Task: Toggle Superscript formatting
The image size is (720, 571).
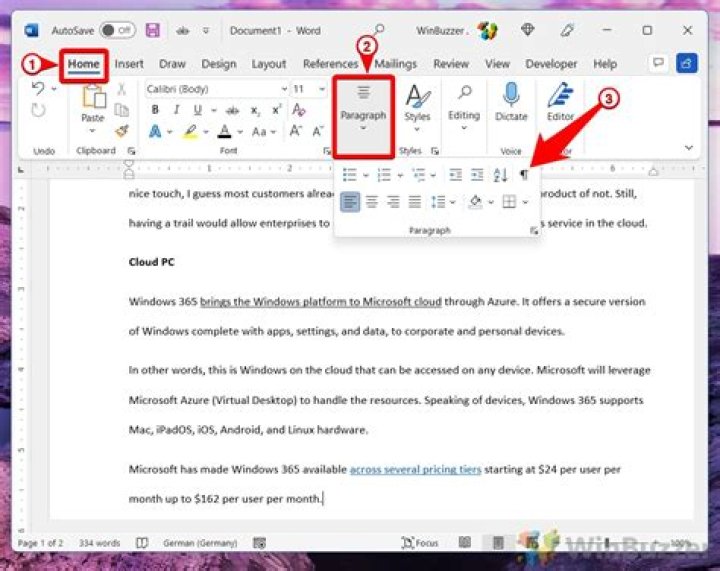Action: coord(276,110)
